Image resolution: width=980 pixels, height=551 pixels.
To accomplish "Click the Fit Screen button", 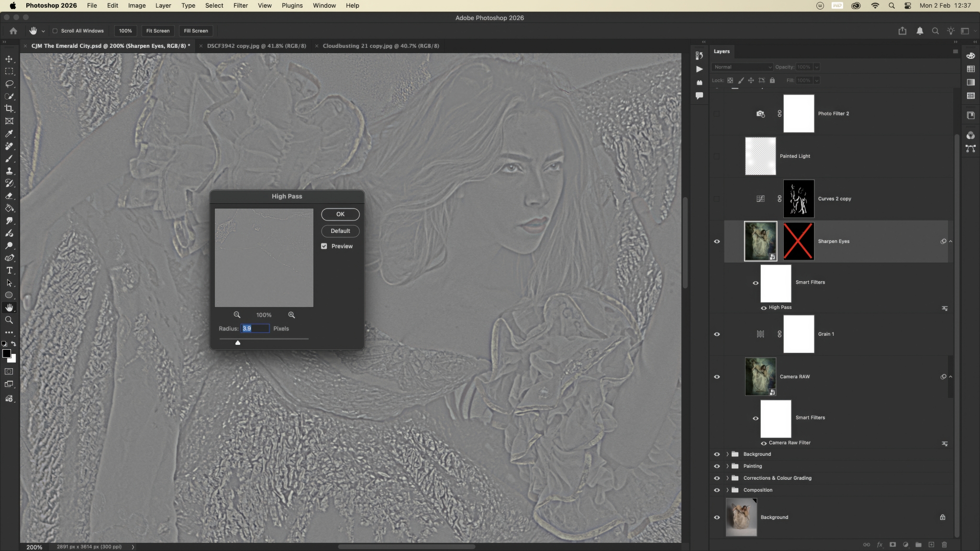I will click(x=157, y=31).
